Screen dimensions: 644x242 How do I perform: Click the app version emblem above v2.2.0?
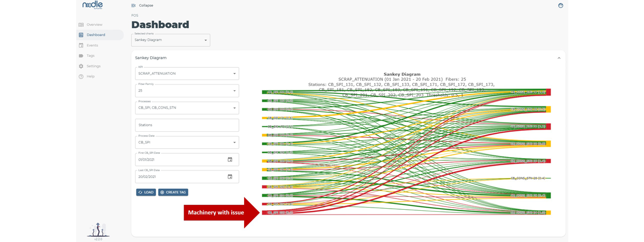click(98, 230)
